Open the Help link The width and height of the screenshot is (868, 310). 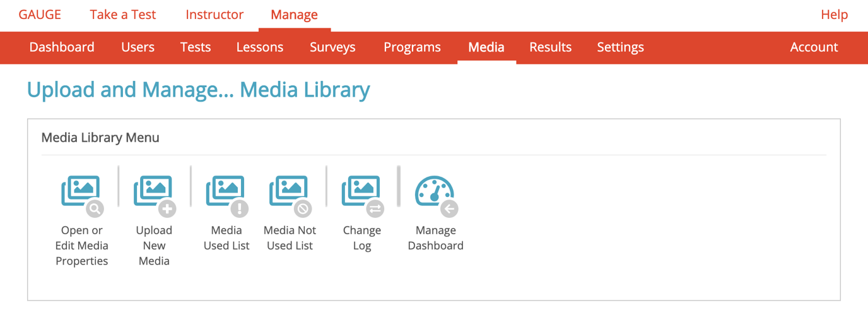(834, 15)
